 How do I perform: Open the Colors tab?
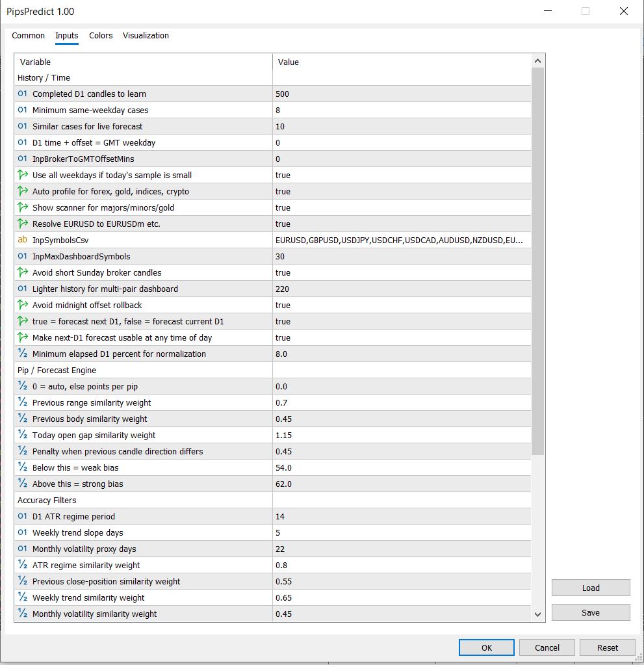(x=101, y=36)
